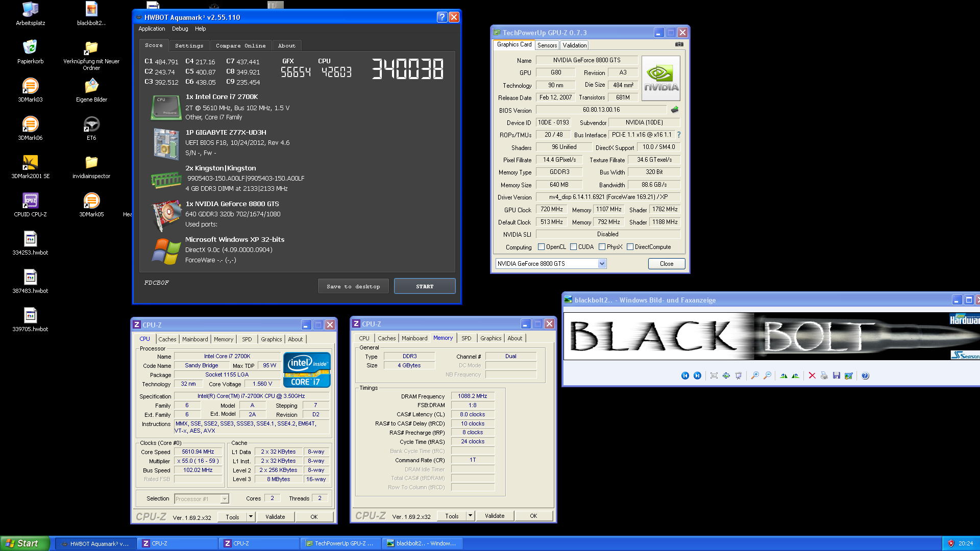This screenshot has width=980, height=551.
Task: Click the GPU-Z screenshot camera icon
Action: (679, 44)
